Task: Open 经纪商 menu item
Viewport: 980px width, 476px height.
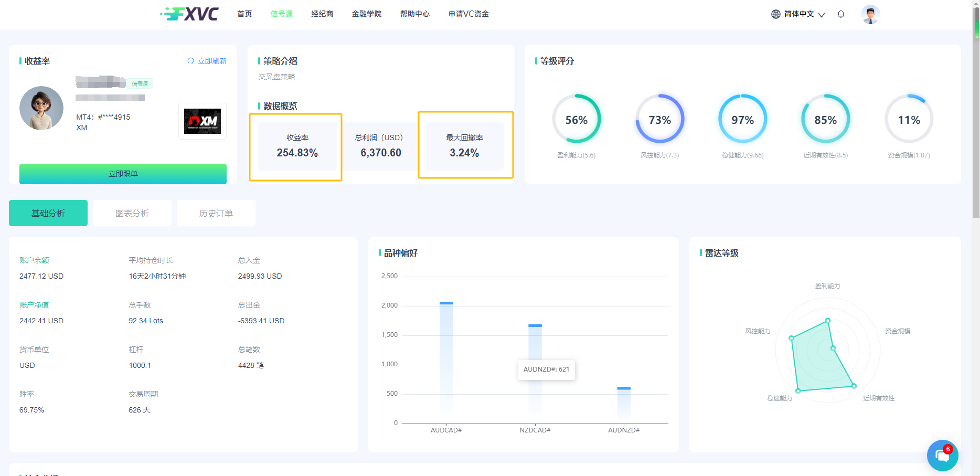Action: 322,14
